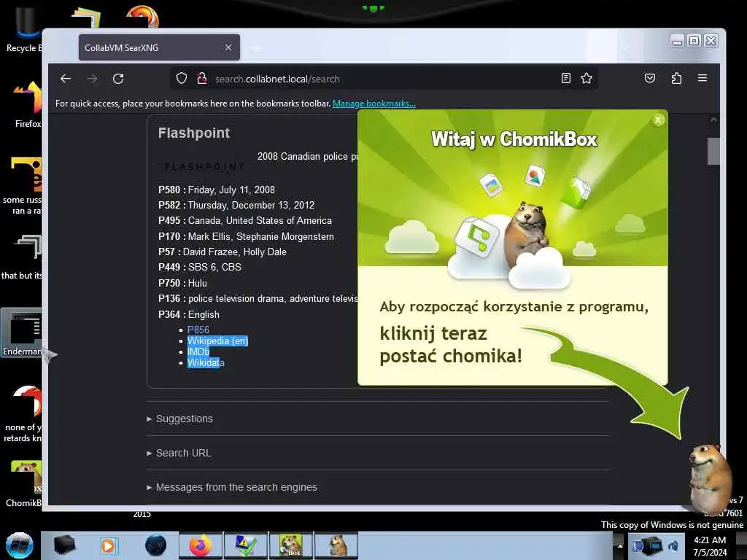Toggle reader view icon in address bar

coord(565,78)
